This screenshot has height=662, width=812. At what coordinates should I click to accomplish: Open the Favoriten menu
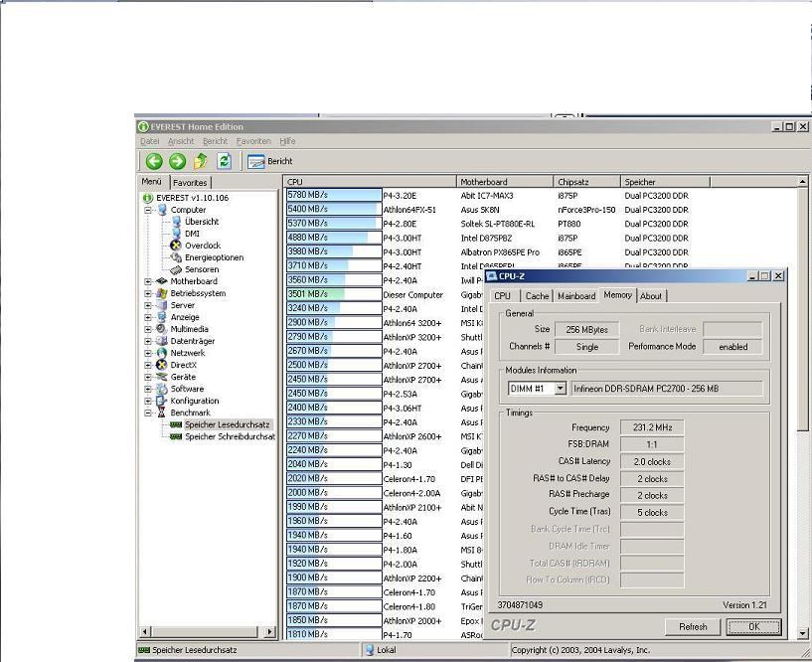(x=253, y=141)
